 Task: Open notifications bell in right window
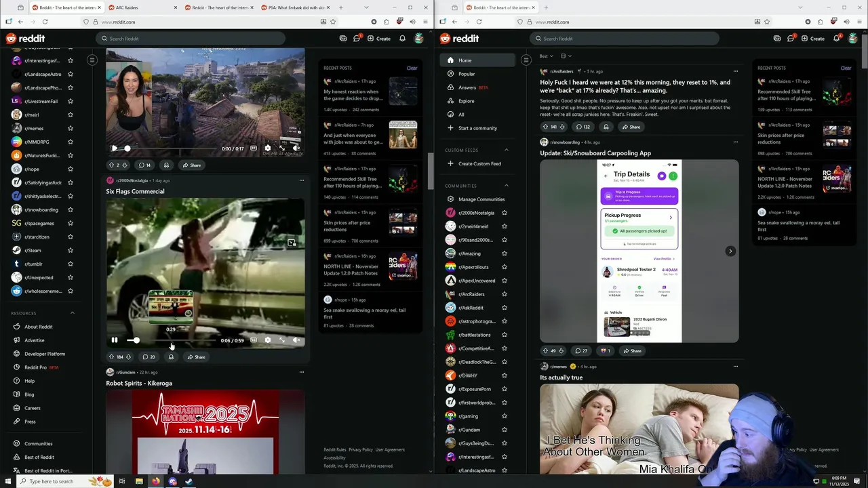(836, 39)
